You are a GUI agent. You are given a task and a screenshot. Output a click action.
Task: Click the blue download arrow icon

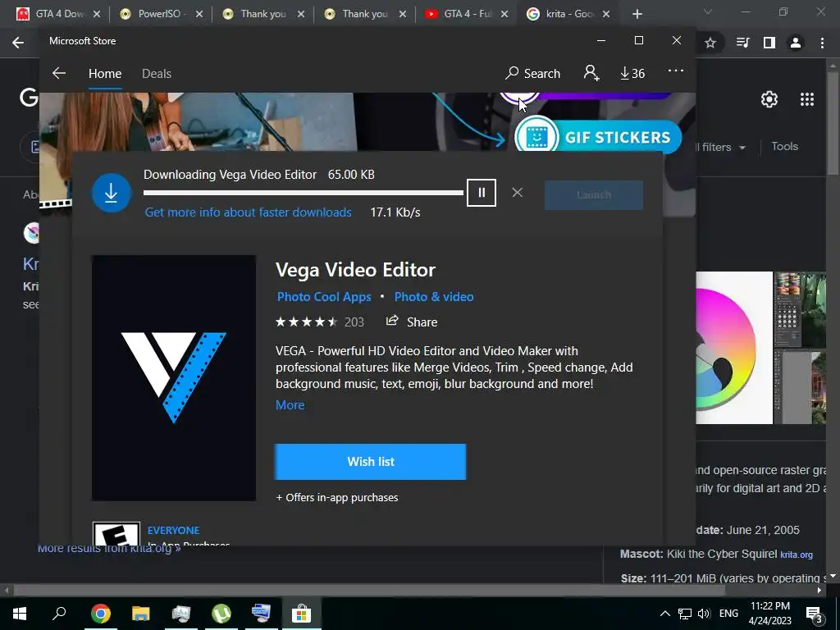point(111,193)
